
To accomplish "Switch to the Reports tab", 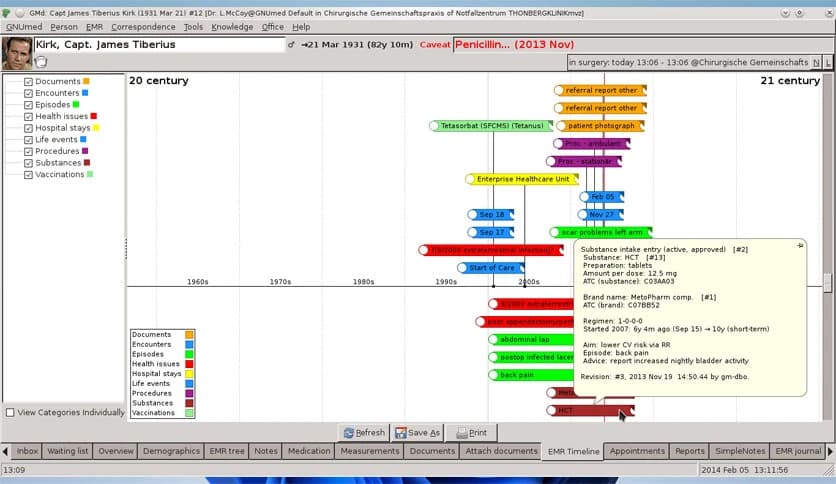I will tap(689, 451).
